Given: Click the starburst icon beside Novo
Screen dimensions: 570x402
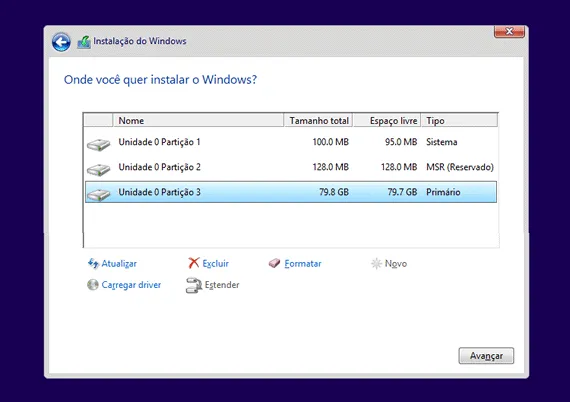Looking at the screenshot, I should coord(376,264).
